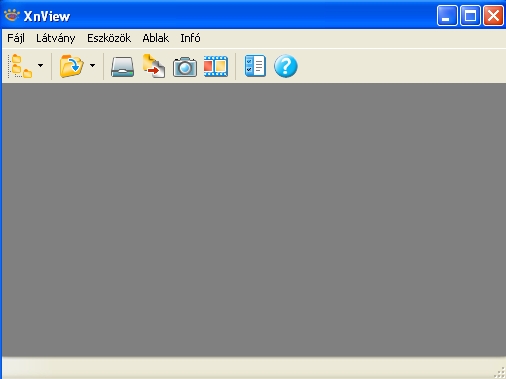Click the resize grip in status bar corner
Viewport: 506px width, 379px height.
click(500, 372)
